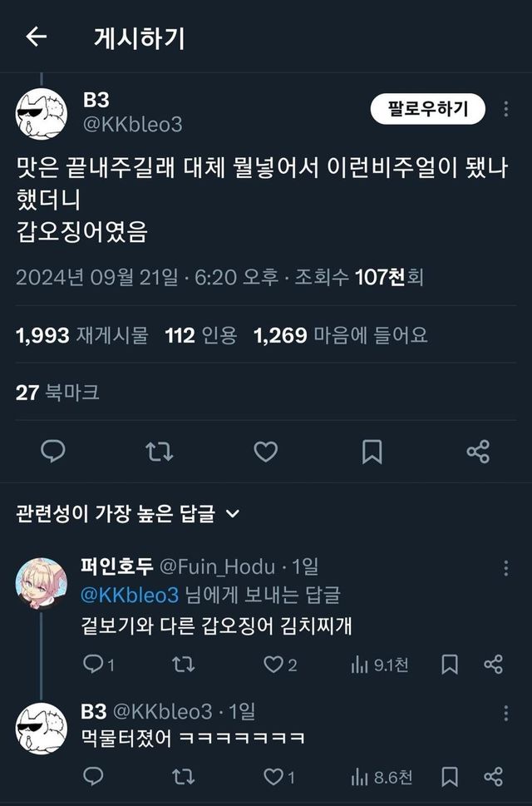Repost B3's 먹물터졌어 reply
532x806 pixels.
[182, 777]
